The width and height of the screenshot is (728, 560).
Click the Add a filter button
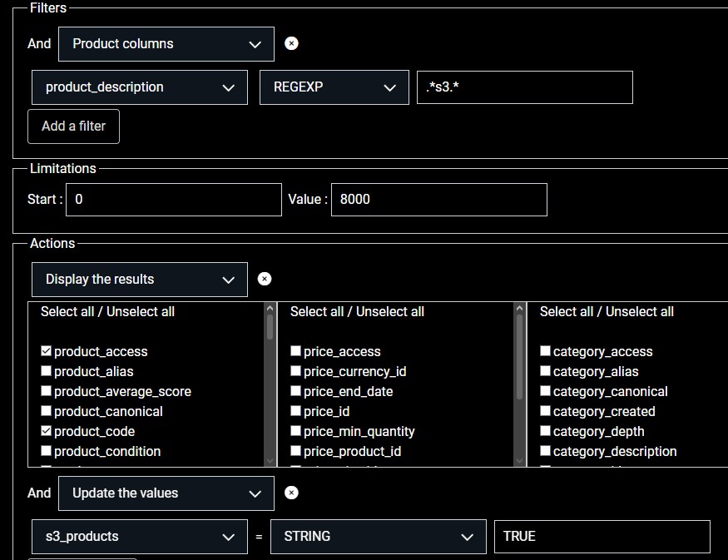coord(73,126)
